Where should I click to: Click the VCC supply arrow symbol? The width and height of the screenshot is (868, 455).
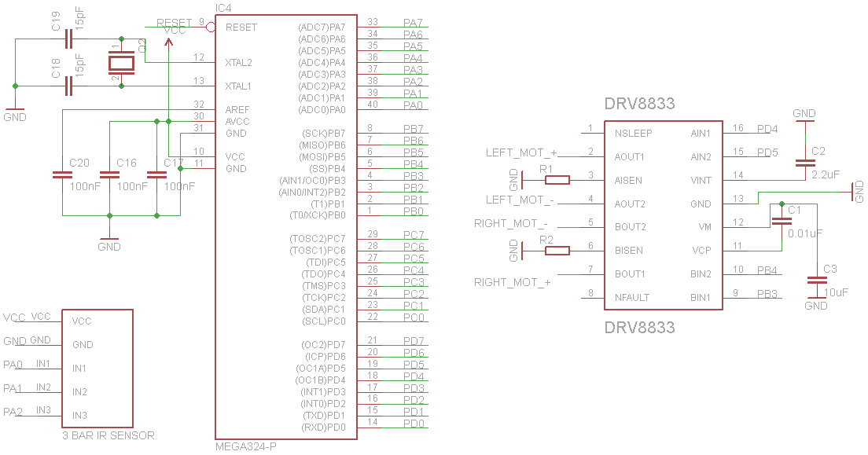(x=169, y=42)
